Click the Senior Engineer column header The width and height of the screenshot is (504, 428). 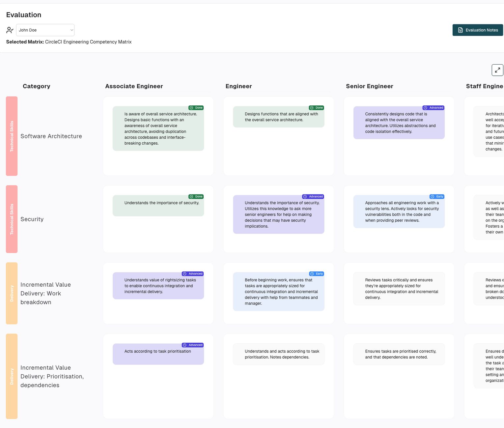click(x=369, y=86)
